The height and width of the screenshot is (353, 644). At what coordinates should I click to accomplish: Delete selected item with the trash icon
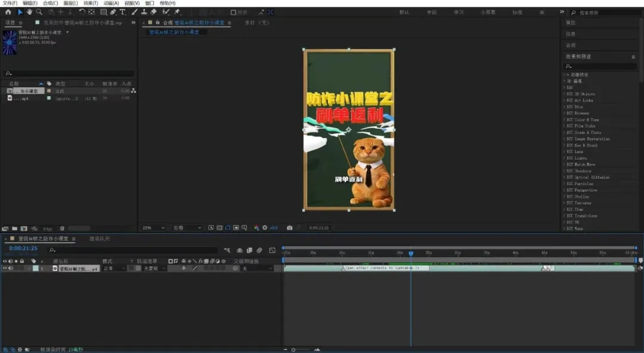62,228
